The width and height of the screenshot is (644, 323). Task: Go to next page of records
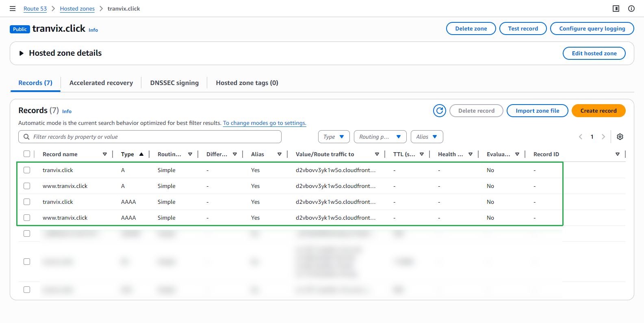coord(603,137)
